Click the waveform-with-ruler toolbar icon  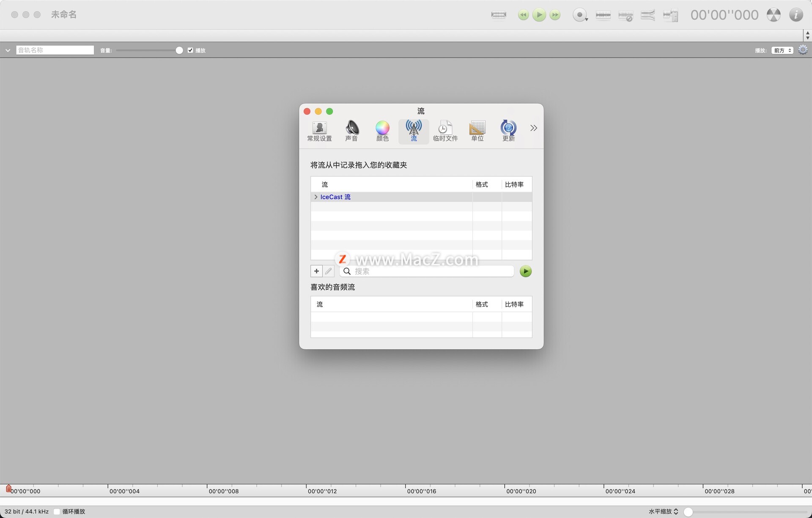click(670, 15)
